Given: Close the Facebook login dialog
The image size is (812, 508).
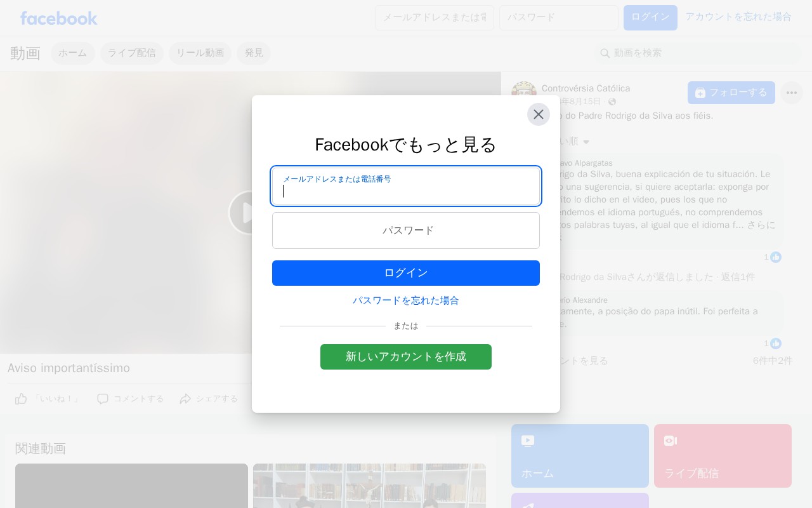Looking at the screenshot, I should point(539,114).
